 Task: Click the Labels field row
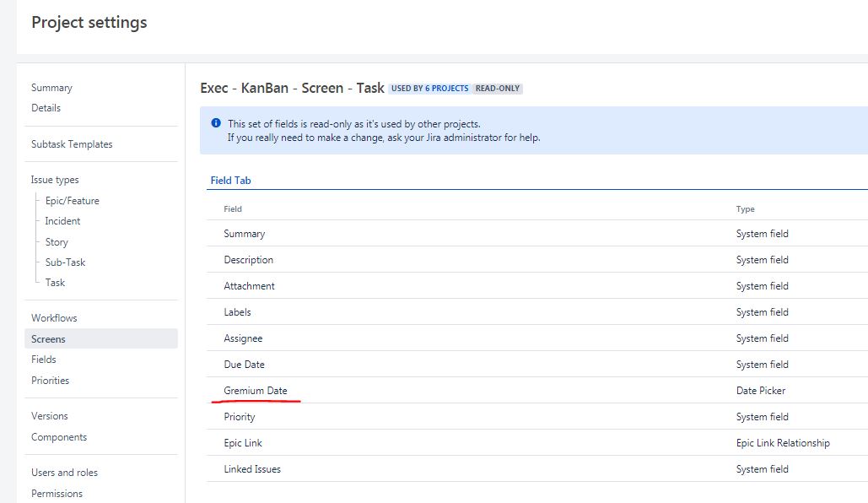pyautogui.click(x=537, y=312)
